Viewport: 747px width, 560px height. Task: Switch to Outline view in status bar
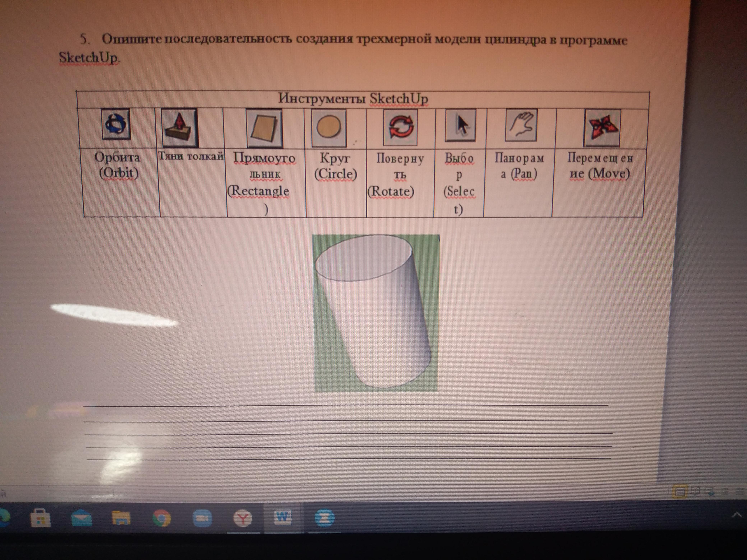pyautogui.click(x=725, y=491)
